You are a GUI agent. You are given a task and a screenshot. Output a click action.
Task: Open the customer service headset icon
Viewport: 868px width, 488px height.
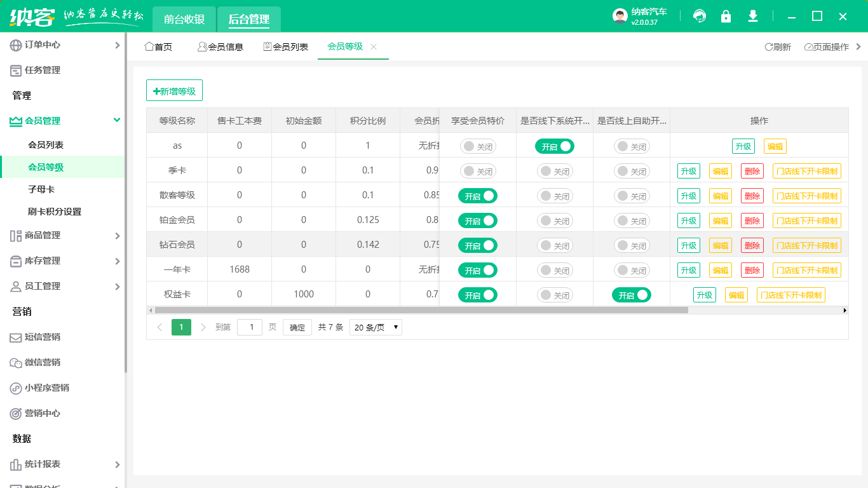700,17
